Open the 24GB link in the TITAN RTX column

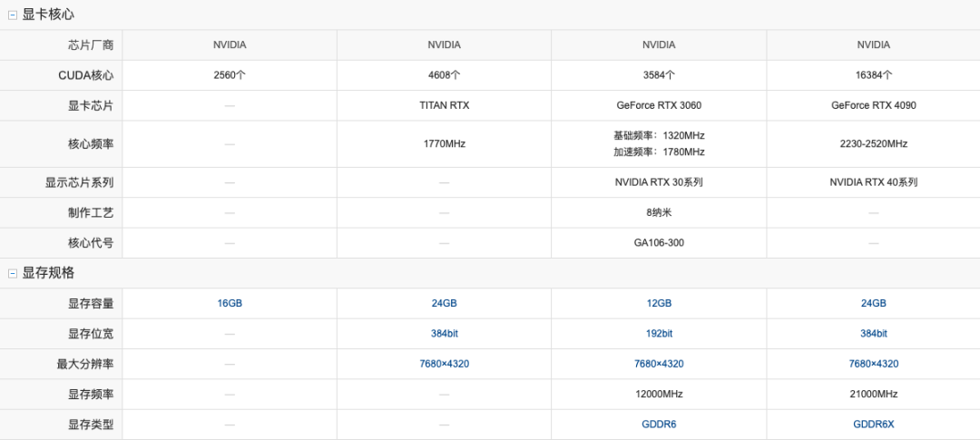click(x=445, y=304)
